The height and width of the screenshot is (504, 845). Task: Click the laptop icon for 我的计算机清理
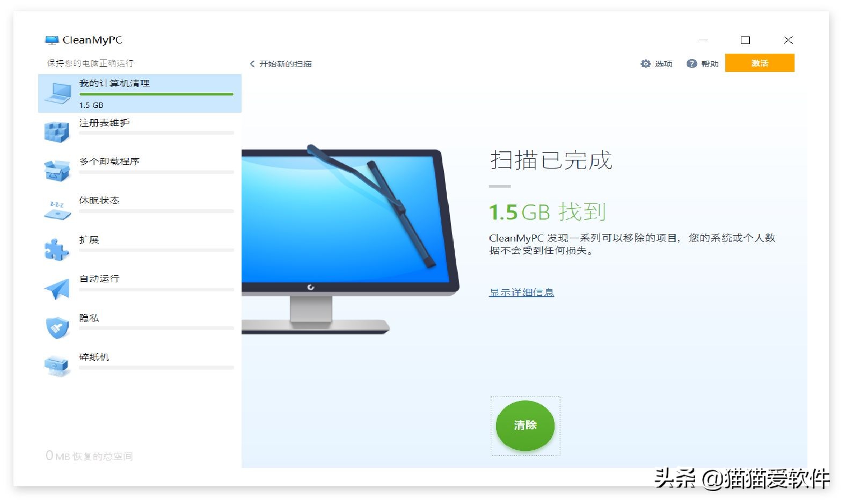[57, 93]
